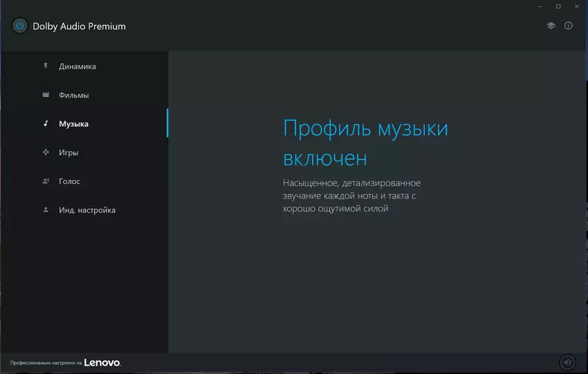588x374 pixels.
Task: Activate the Игры profile
Action: tap(68, 152)
